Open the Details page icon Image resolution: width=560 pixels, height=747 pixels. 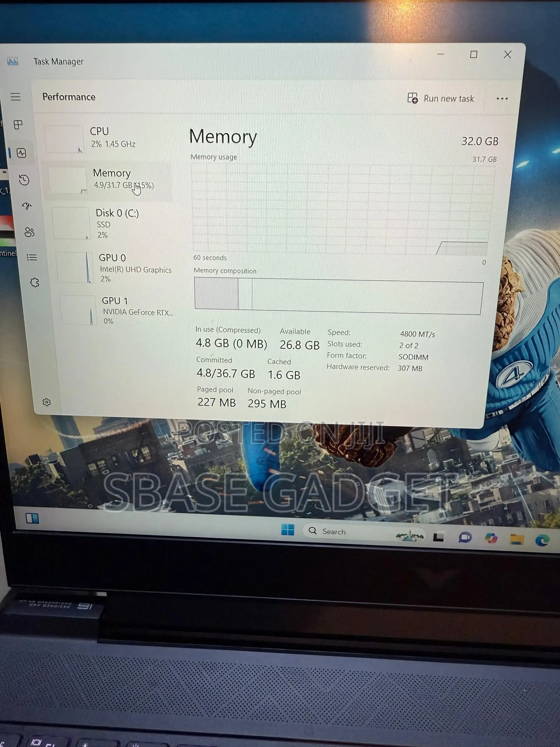coord(32,258)
